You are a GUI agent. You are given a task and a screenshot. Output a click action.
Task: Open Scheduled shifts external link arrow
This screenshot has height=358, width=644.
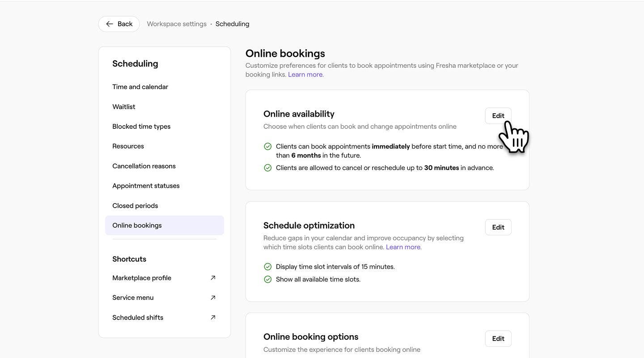tap(213, 317)
